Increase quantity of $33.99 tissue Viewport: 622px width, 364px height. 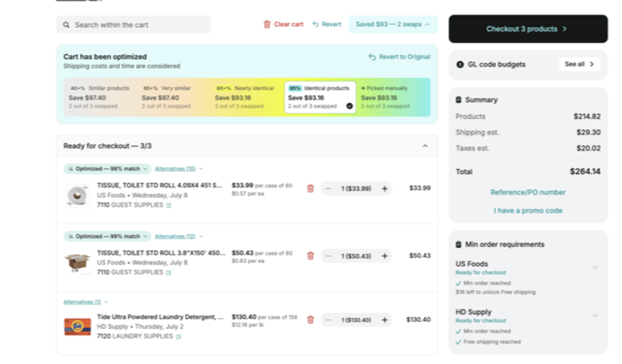[384, 188]
